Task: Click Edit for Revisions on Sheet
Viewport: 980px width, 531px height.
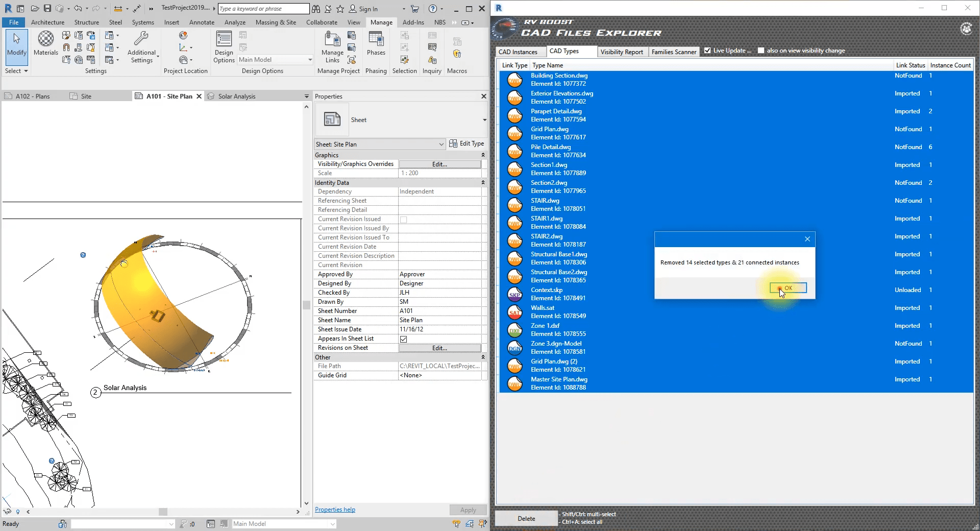Action: pos(439,348)
